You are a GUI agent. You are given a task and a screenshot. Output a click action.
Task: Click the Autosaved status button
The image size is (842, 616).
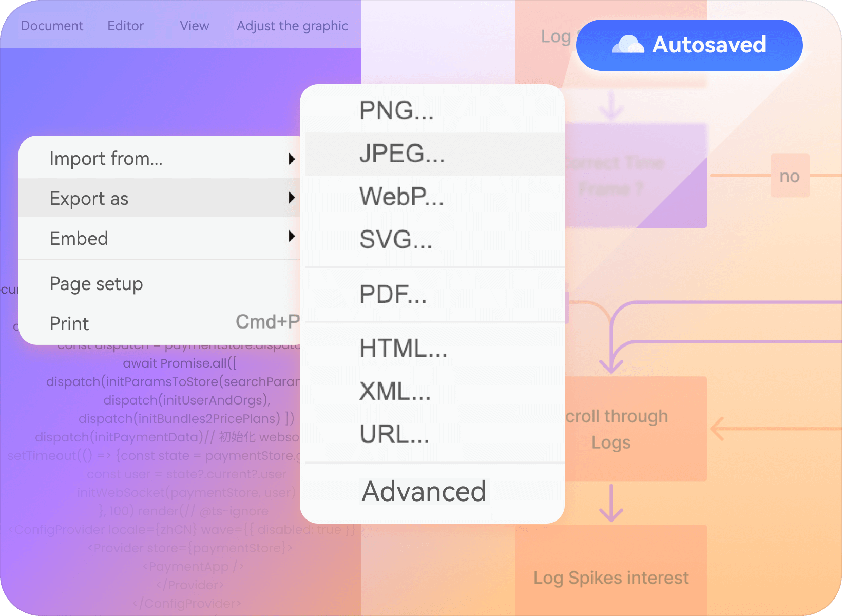tap(689, 45)
